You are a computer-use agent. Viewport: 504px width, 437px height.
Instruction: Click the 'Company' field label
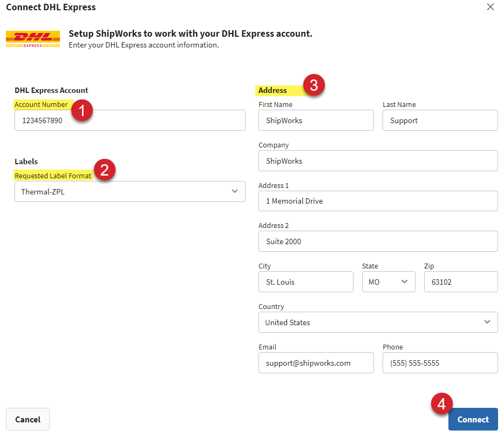click(274, 145)
